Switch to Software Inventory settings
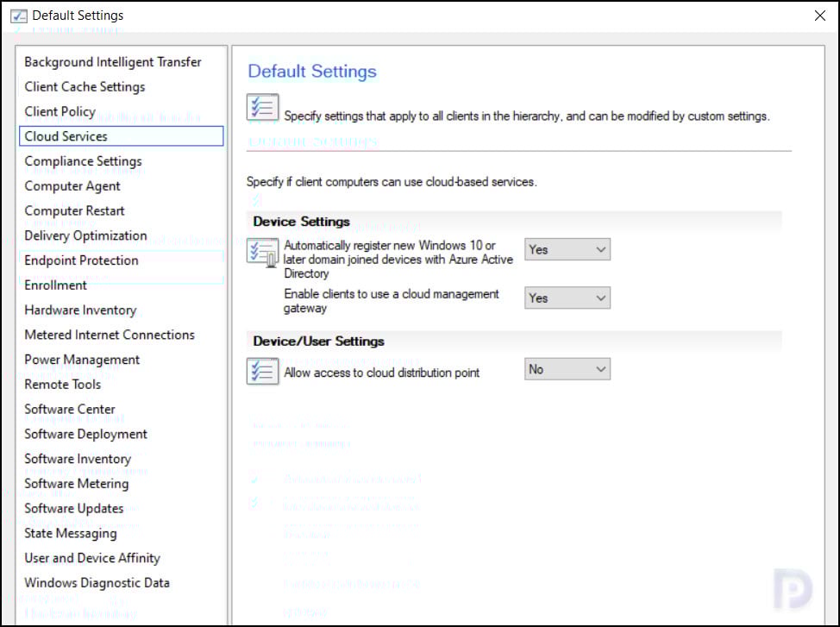 [x=121, y=460]
